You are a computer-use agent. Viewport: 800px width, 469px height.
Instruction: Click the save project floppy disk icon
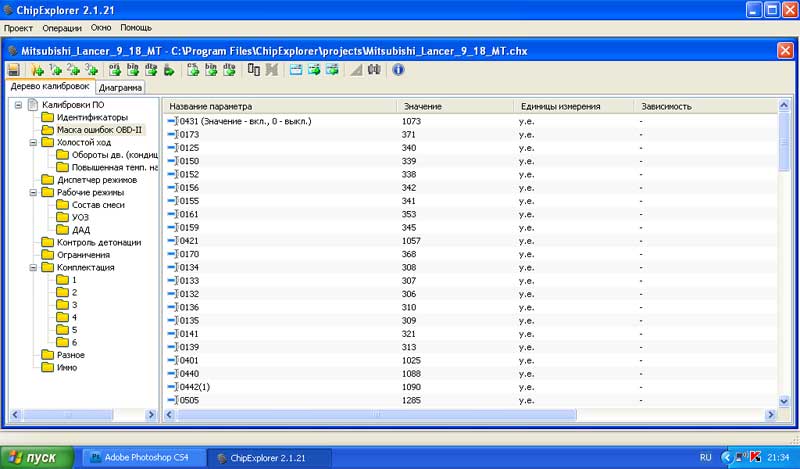tap(14, 70)
